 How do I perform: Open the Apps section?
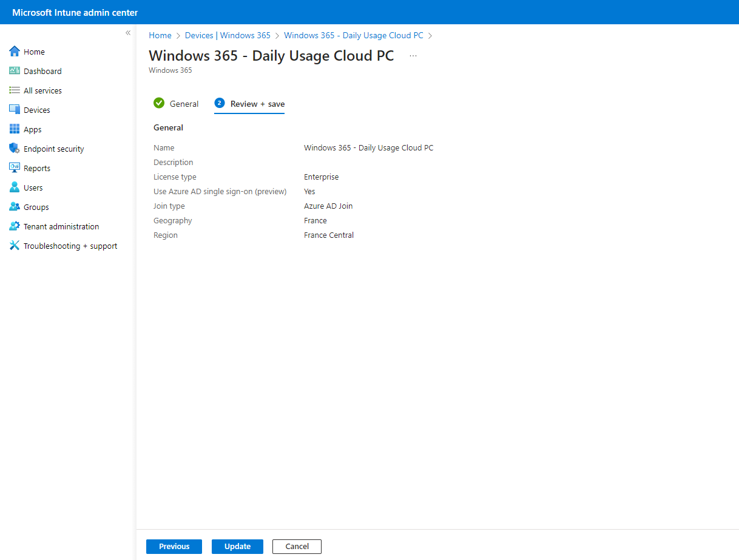pos(33,129)
